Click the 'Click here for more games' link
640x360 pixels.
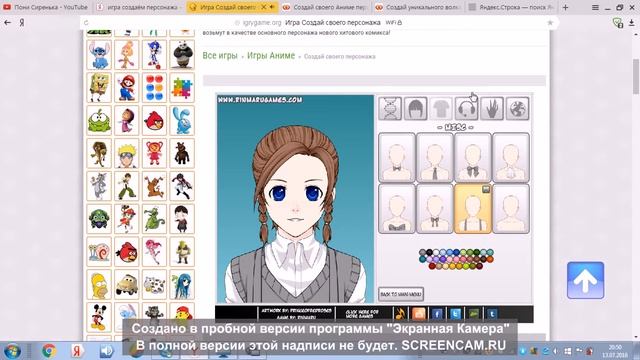tap(362, 313)
